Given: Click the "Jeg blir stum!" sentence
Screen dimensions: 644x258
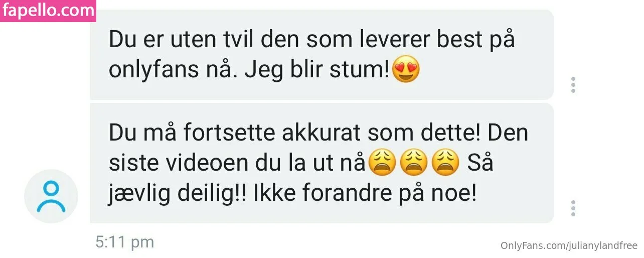Looking at the screenshot, I should [317, 71].
